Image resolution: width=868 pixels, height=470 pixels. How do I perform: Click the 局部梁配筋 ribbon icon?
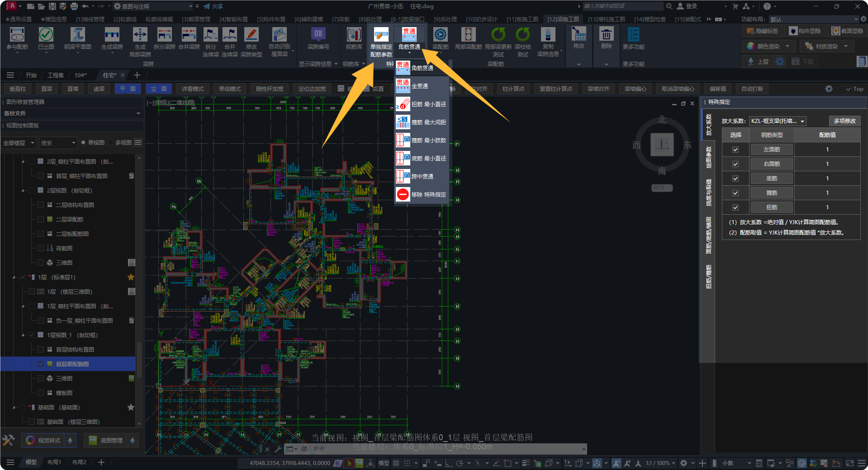(x=468, y=35)
